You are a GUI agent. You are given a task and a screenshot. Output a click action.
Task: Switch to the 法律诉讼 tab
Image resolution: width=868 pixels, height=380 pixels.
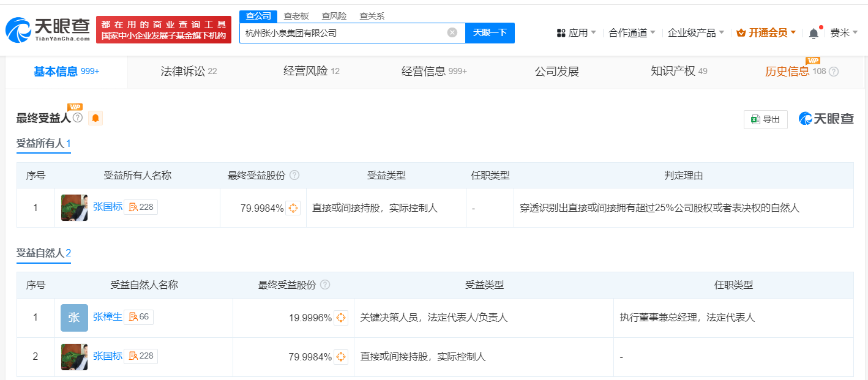[x=189, y=72]
